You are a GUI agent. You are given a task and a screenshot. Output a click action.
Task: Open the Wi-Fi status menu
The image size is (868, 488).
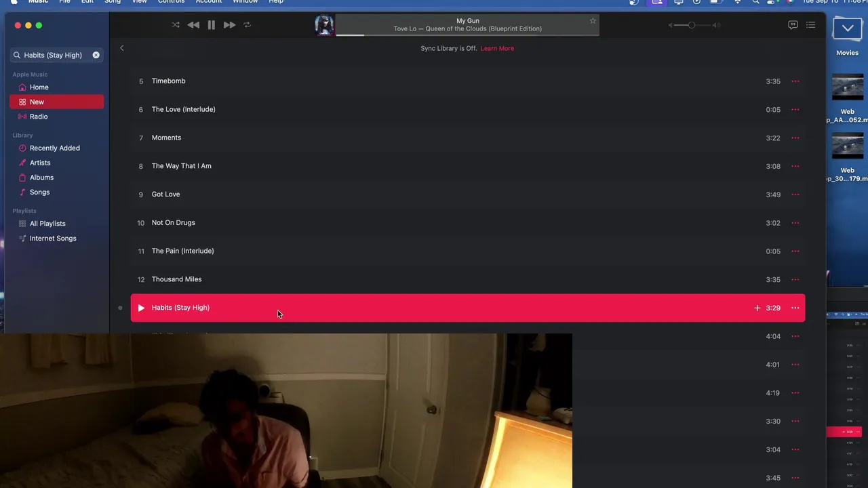coord(738,2)
